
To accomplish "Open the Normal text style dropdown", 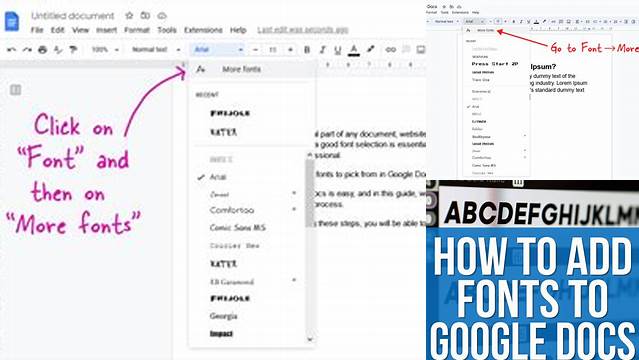I will [x=156, y=50].
